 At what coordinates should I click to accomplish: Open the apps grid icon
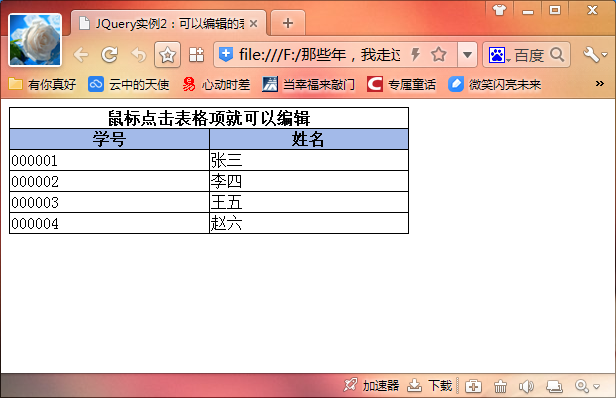click(196, 55)
